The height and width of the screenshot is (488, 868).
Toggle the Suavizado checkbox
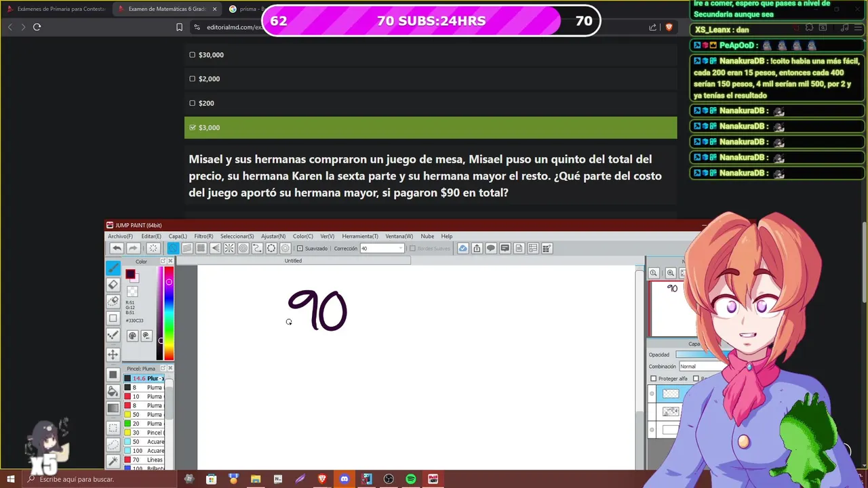300,249
